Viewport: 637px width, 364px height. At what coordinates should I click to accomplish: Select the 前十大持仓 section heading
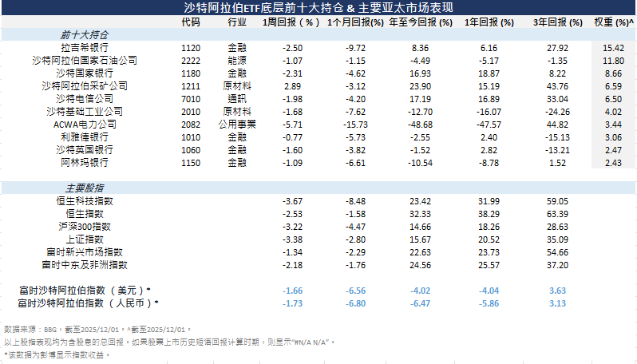85,35
